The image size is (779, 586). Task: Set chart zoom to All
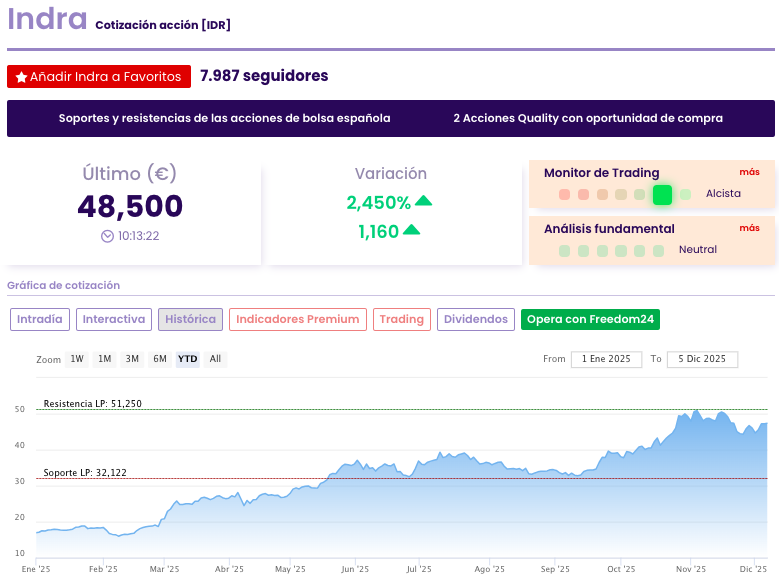coord(215,359)
